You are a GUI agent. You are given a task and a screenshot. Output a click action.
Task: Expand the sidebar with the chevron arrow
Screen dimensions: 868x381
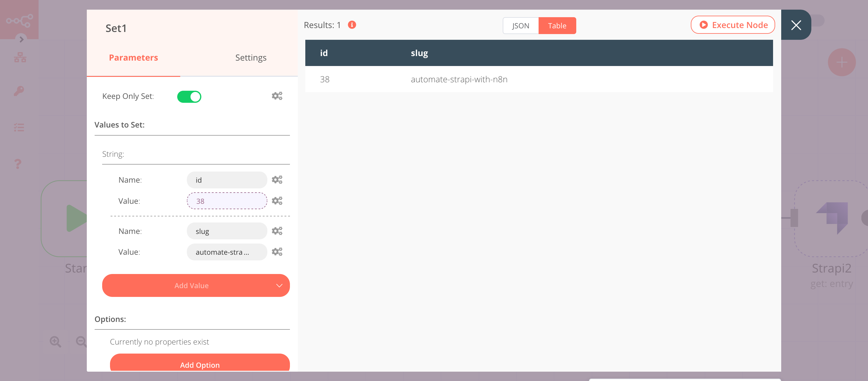pos(22,39)
